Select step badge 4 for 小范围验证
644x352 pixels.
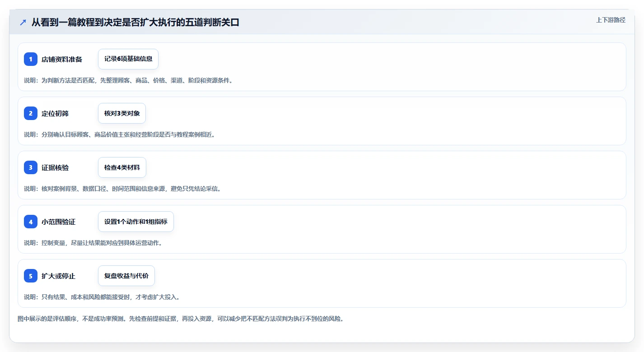[x=31, y=222]
